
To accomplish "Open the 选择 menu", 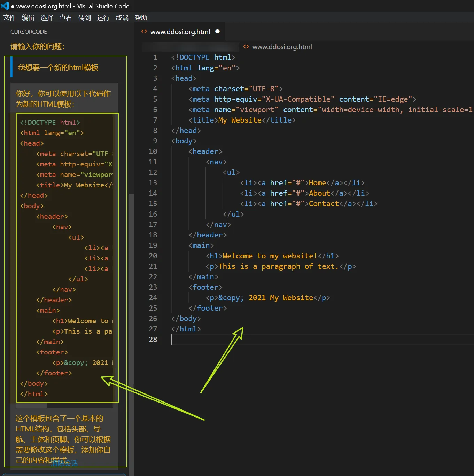I will [x=47, y=17].
